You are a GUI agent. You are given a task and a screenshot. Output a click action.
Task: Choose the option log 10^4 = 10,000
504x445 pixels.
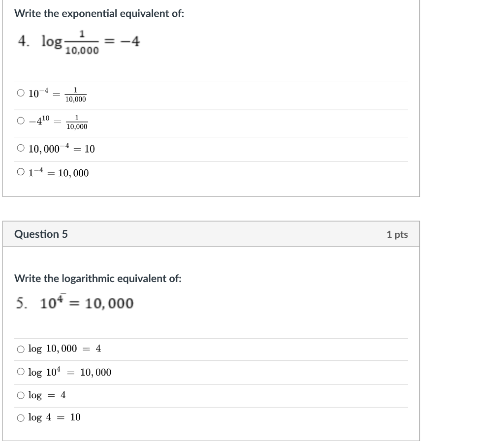pyautogui.click(x=21, y=372)
